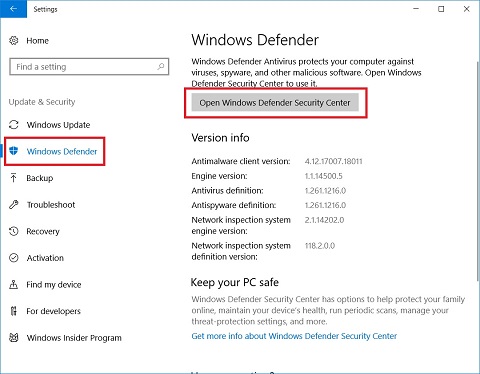Select Troubleshoot in the sidebar
Viewport: 480px width, 374px height.
click(51, 205)
